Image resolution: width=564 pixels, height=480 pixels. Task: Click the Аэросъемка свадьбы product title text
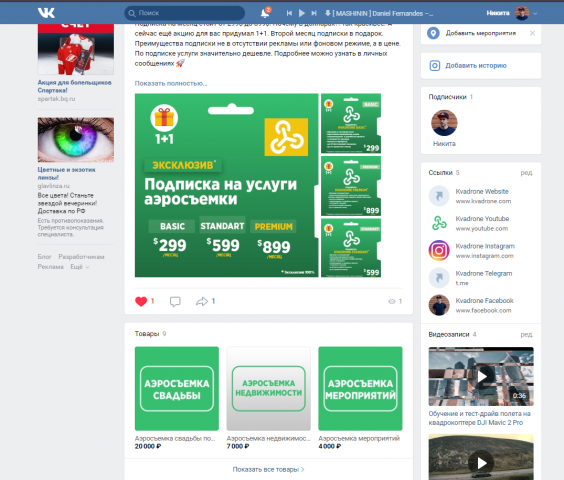click(175, 438)
